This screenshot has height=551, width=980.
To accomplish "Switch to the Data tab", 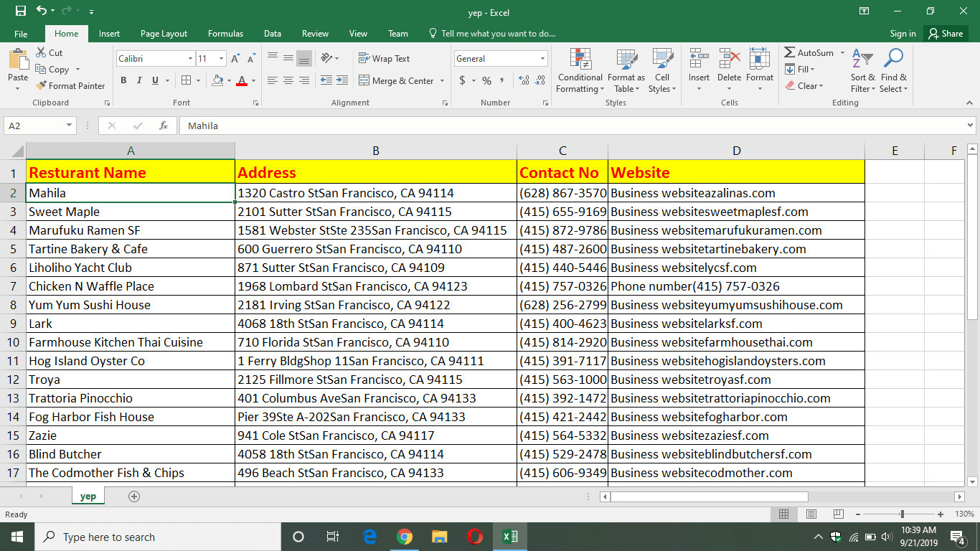I will click(272, 34).
